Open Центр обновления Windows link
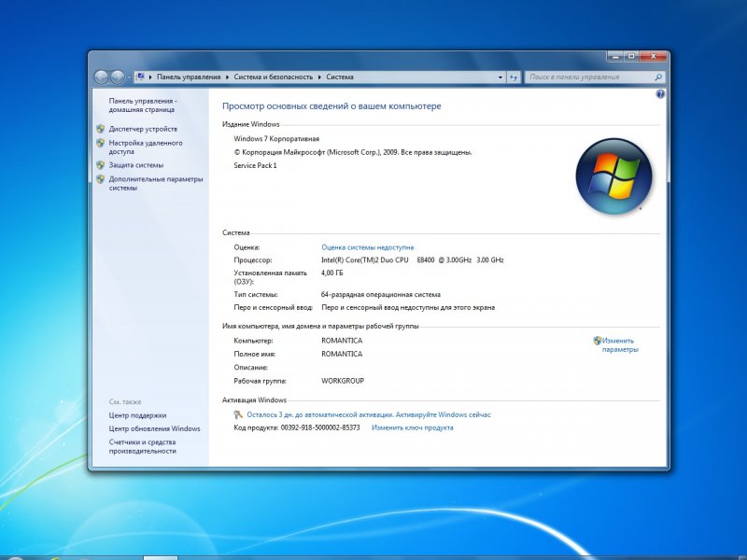The image size is (747, 560). click(x=154, y=428)
